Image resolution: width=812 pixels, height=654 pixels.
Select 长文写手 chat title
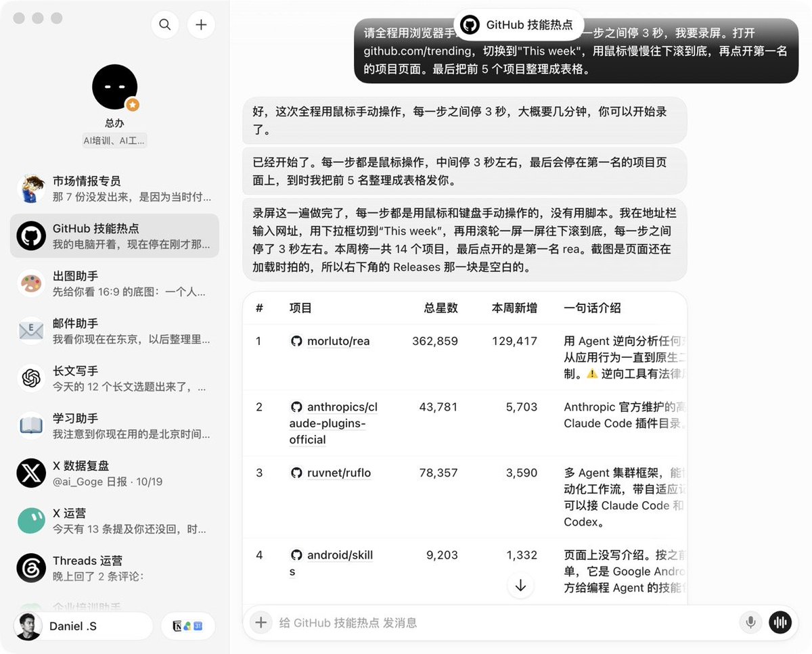76,371
